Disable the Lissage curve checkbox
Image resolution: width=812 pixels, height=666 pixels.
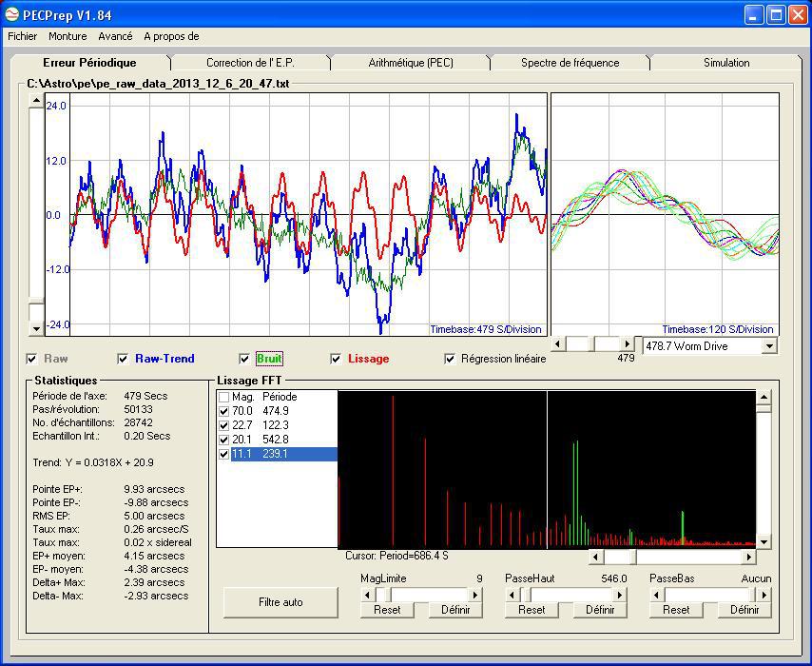point(336,359)
